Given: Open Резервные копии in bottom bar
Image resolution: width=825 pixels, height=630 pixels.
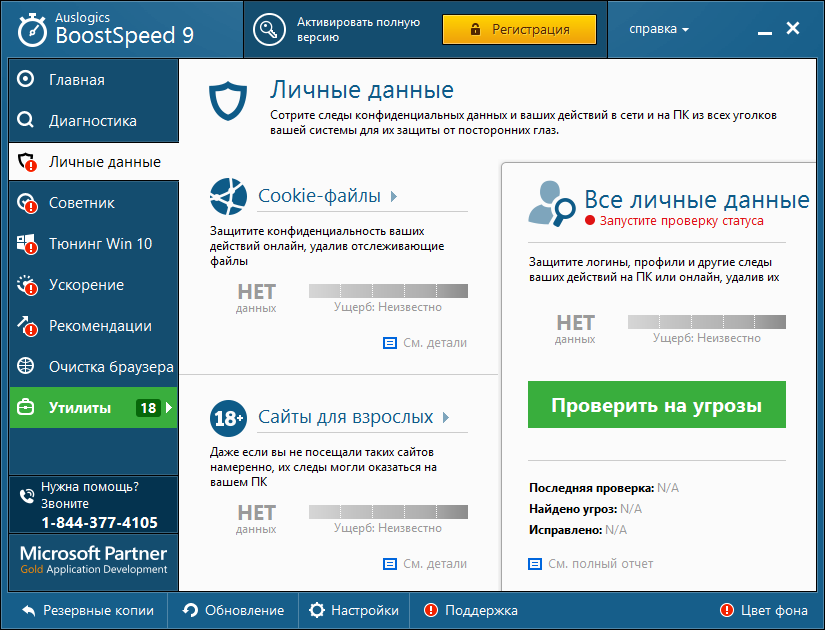Looking at the screenshot, I should [x=88, y=611].
